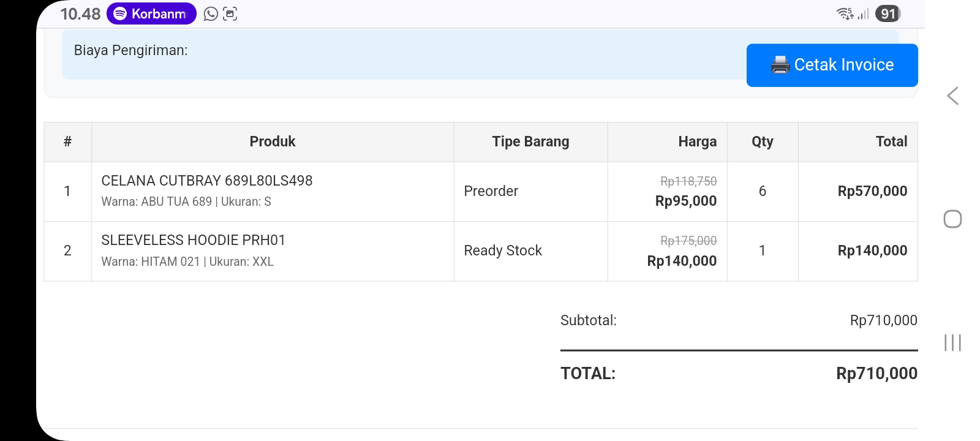
Task: Click the Cetak Invoice button
Action: pyautogui.click(x=832, y=65)
